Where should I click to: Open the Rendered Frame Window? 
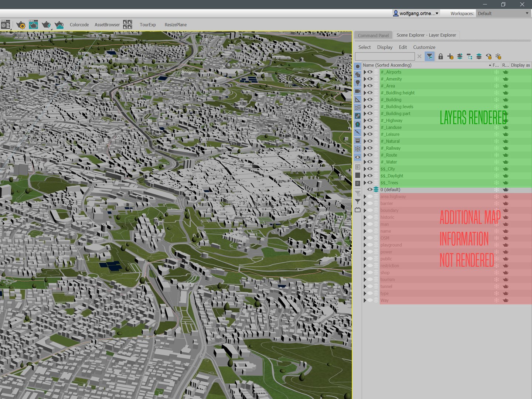click(x=33, y=25)
